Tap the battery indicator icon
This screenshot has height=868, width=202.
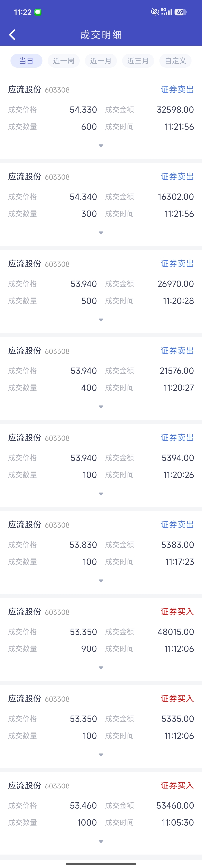(180, 12)
